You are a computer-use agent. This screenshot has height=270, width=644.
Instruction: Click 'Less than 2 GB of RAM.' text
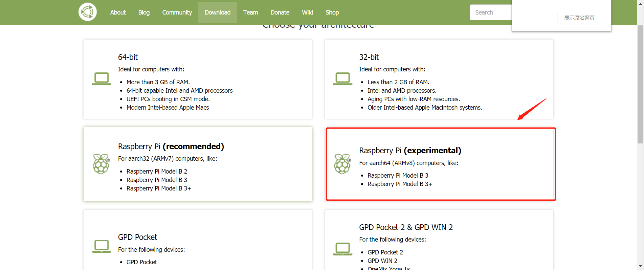tap(398, 82)
